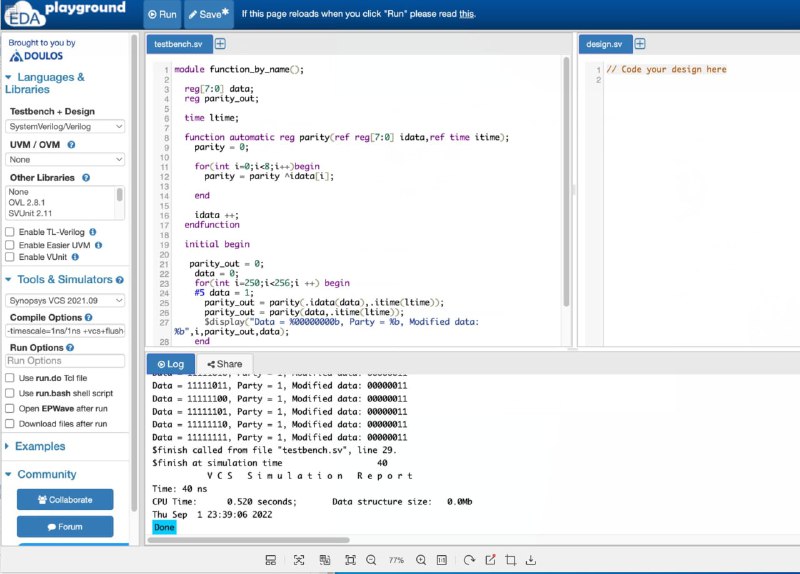Open the Synopsys VCS 2021.09 simulator dropdown
The width and height of the screenshot is (800, 574).
[65, 300]
